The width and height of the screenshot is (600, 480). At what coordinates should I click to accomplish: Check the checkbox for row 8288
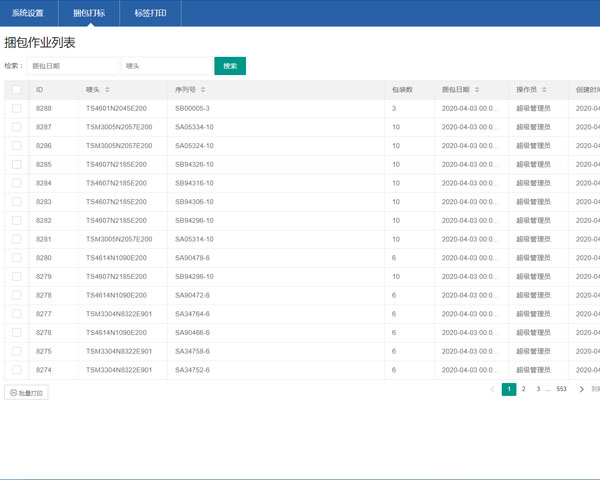tap(16, 108)
